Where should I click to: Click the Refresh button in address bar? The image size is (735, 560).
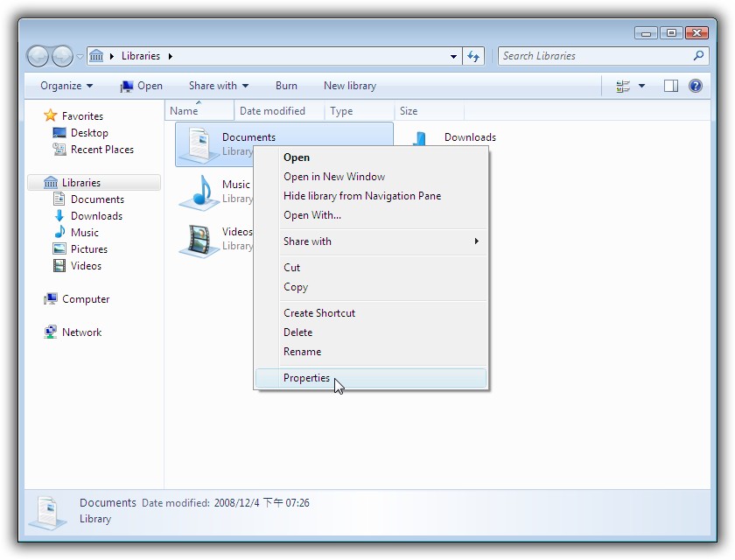coord(473,57)
